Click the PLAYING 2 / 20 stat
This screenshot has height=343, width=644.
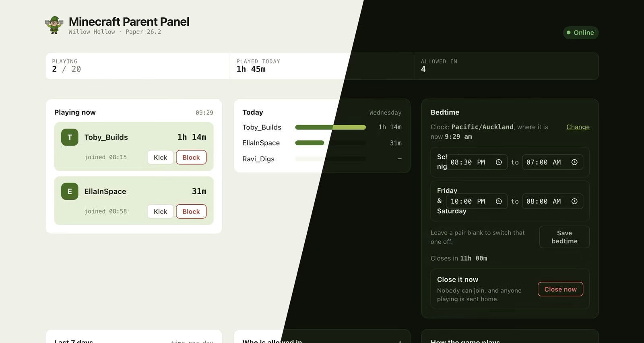pos(138,66)
